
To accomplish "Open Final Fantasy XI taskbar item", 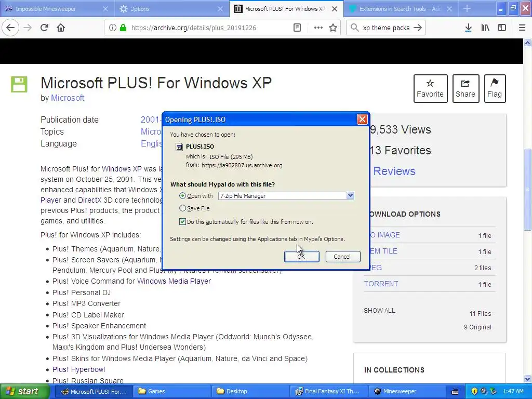I will (x=328, y=391).
